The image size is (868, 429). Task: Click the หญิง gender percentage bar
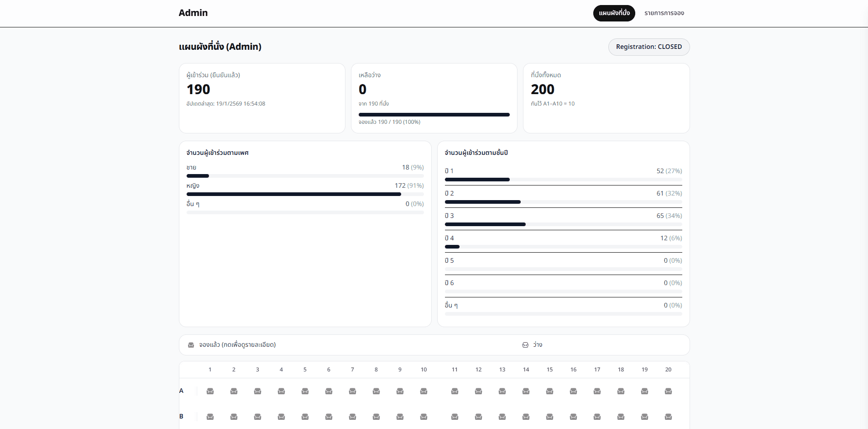point(305,194)
